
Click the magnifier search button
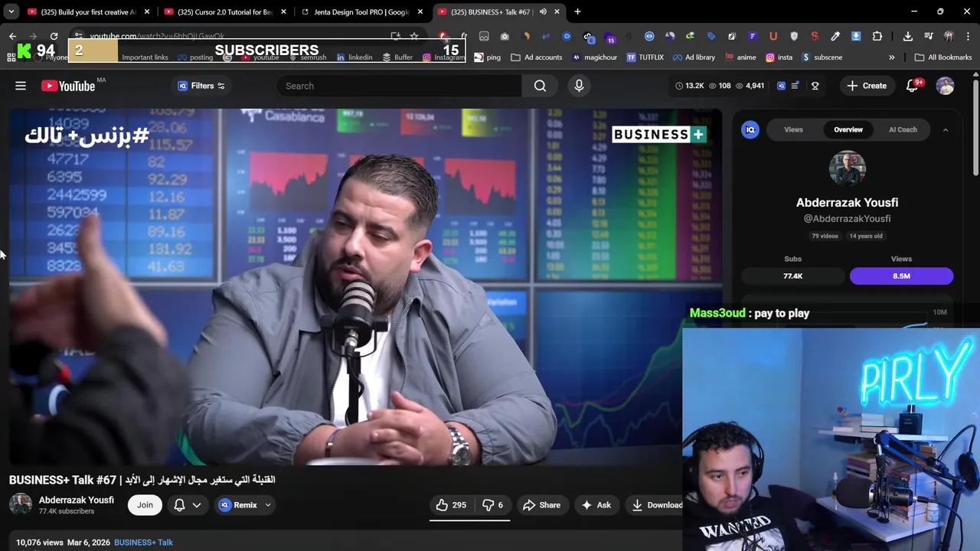tap(540, 86)
